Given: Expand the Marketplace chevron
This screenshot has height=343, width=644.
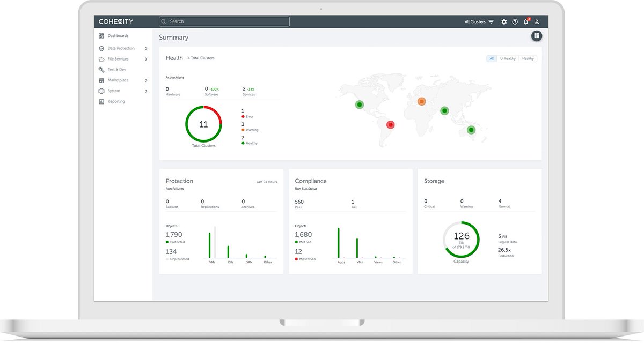Looking at the screenshot, I should coord(146,80).
